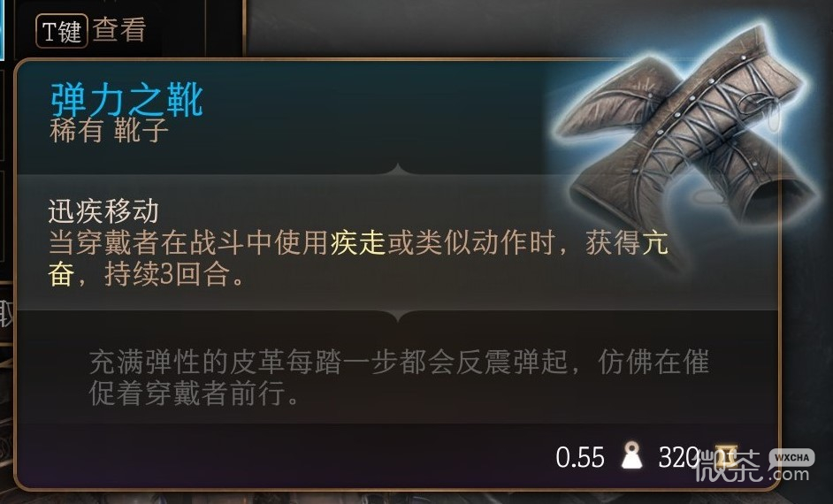
Task: Click the gold coin icon near 320
Action: 726,457
